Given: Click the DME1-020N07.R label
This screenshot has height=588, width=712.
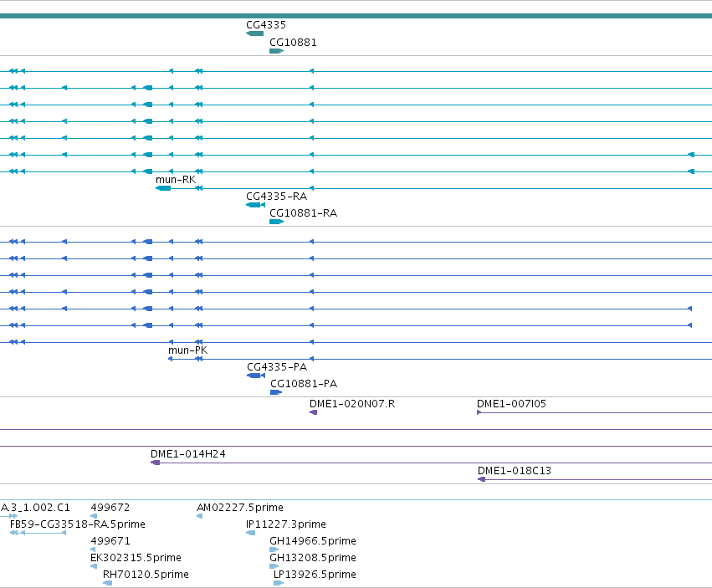Looking at the screenshot, I should (x=352, y=404).
